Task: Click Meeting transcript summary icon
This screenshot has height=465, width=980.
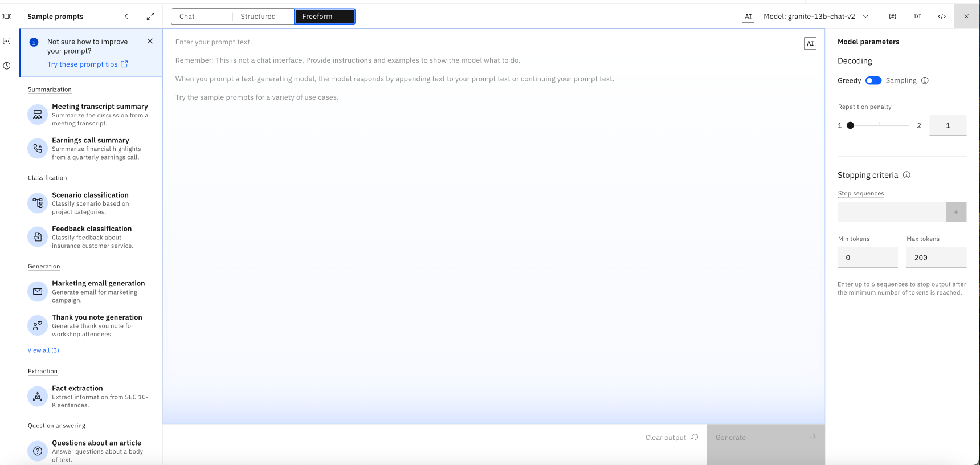Action: 38,115
